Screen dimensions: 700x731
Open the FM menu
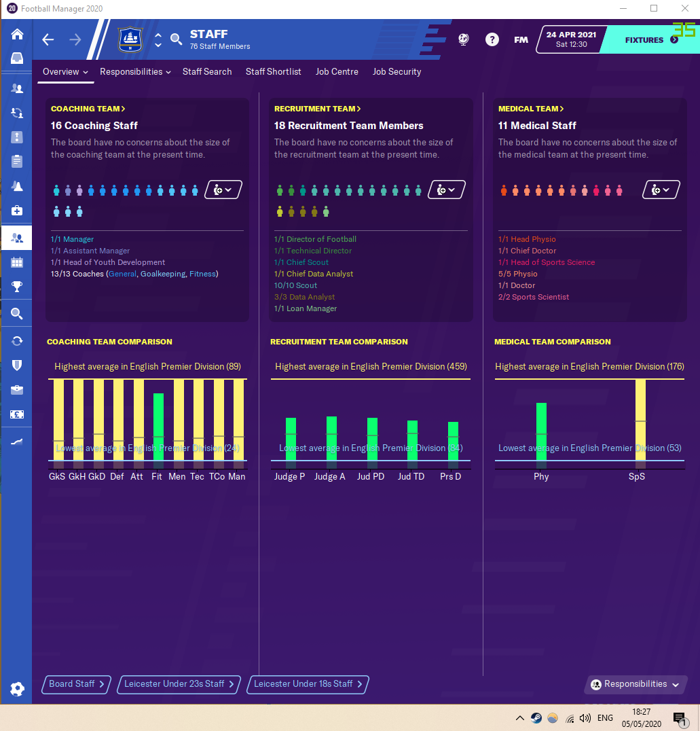[x=521, y=40]
